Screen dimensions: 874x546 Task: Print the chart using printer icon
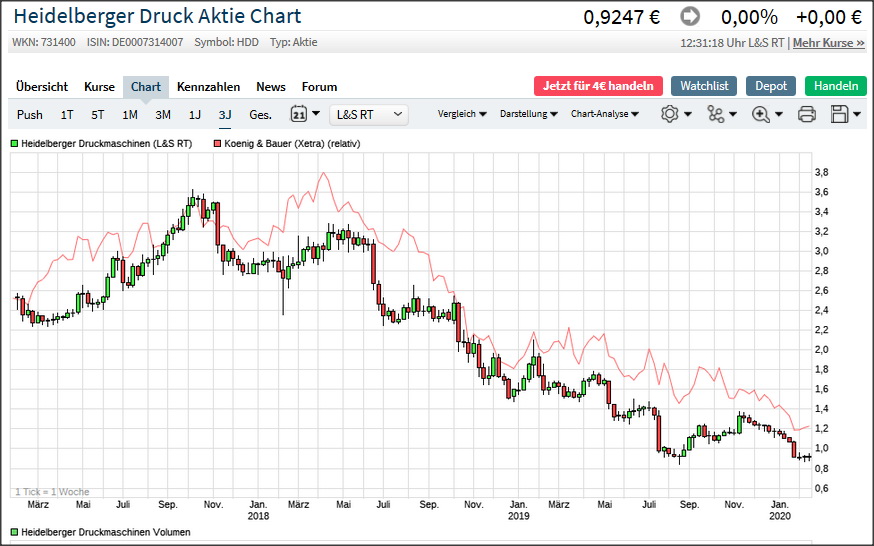(807, 114)
